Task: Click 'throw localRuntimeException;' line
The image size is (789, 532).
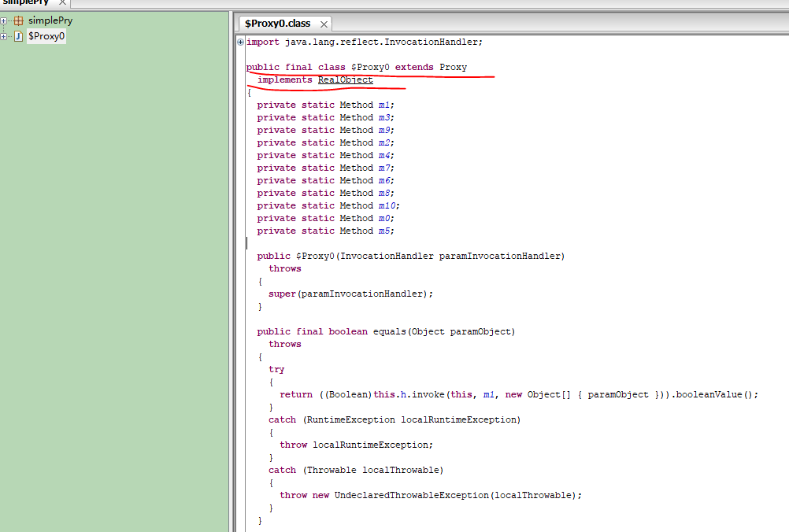Action: coord(356,445)
